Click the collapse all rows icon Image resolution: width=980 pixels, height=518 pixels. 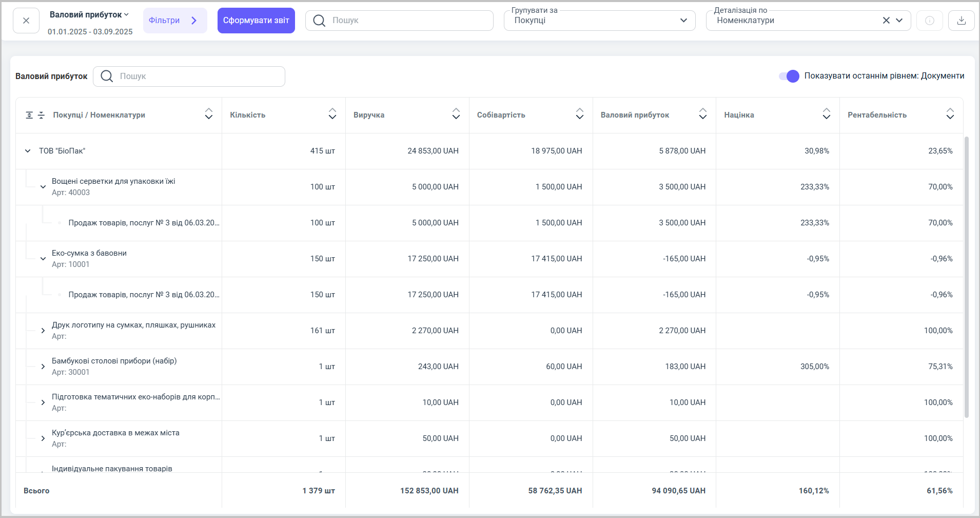42,115
